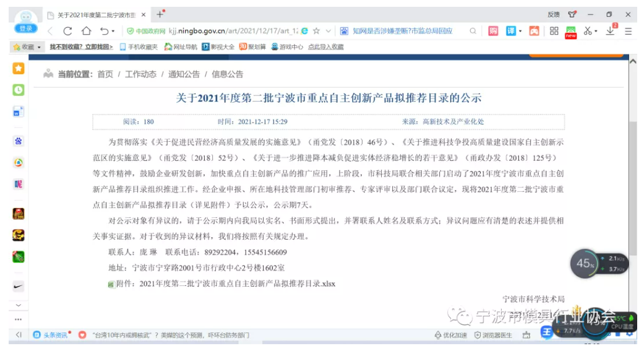
Task: Click the browser refresh button
Action: (x=67, y=31)
